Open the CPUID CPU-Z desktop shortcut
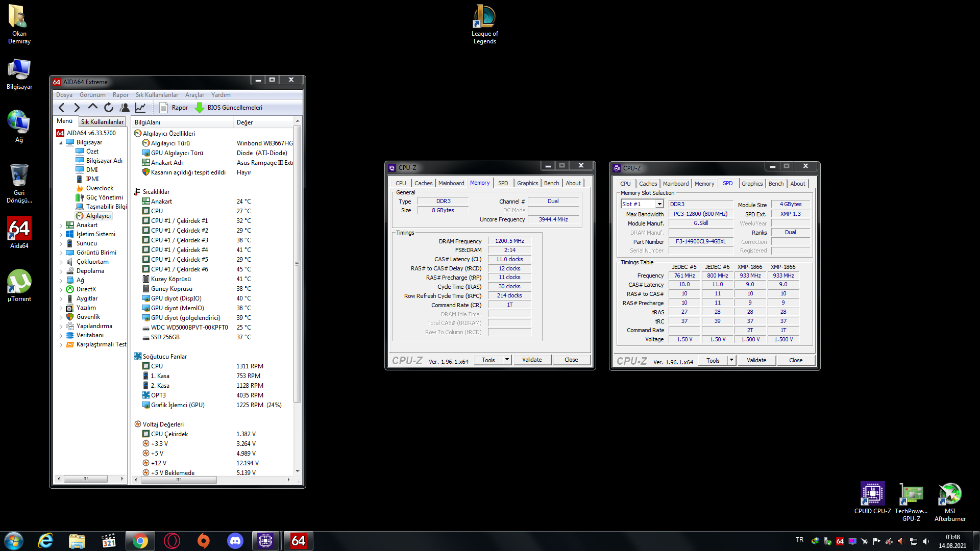Viewport: 980px width, 551px height. 872,498
